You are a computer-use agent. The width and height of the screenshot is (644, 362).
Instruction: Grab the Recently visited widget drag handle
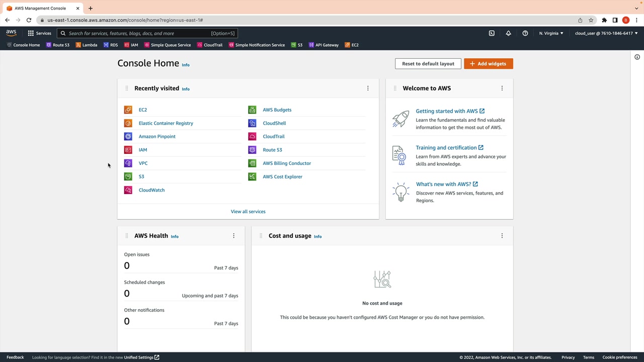[127, 88]
